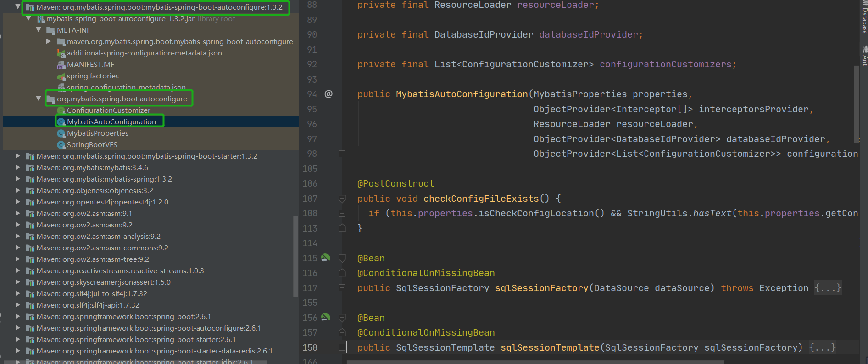Click the editor vertical scrollbar
868x364 pixels.
coord(856,104)
